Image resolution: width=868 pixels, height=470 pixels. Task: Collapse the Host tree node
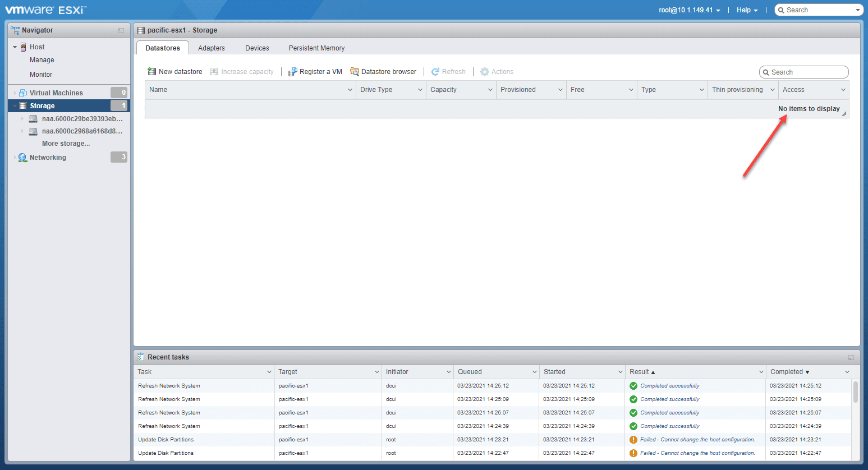15,47
